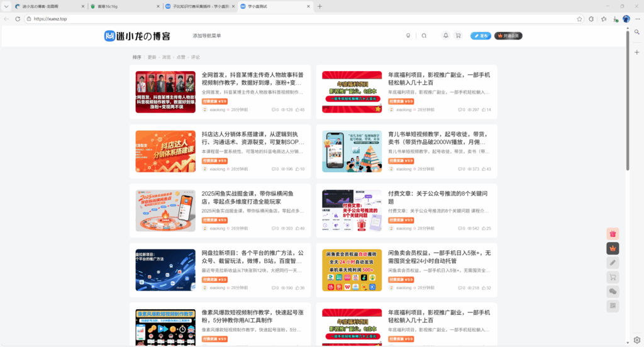Sort posts by 评论
644x347 pixels.
(196, 57)
